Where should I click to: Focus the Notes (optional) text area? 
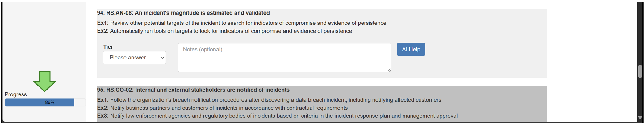coord(284,57)
